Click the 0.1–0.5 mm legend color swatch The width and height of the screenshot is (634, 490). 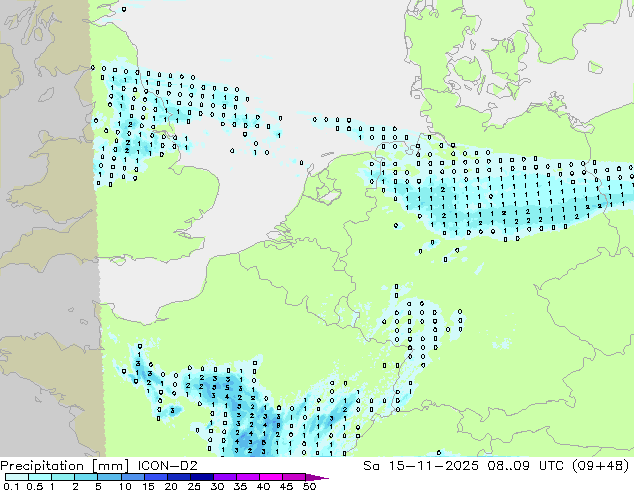pos(17,477)
